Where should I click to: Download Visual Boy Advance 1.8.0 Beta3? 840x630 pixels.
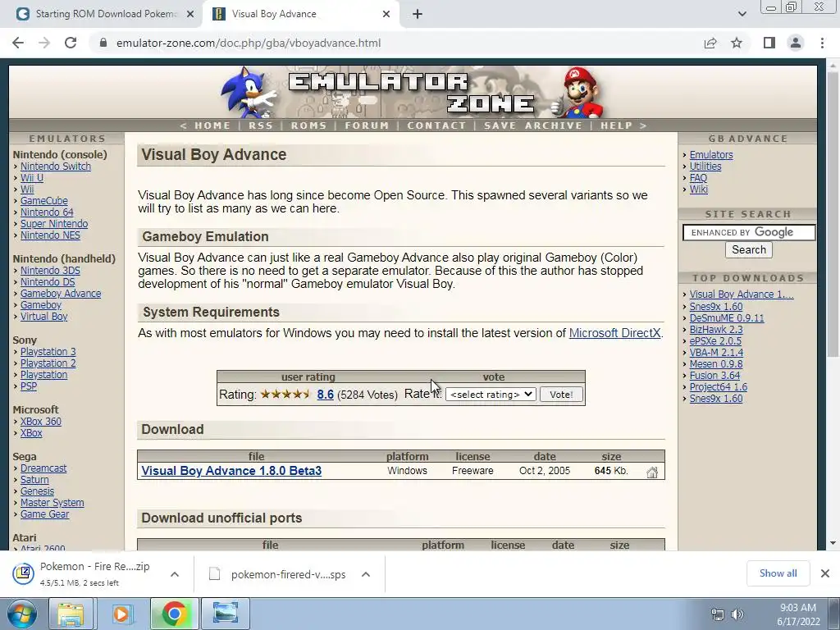click(231, 470)
